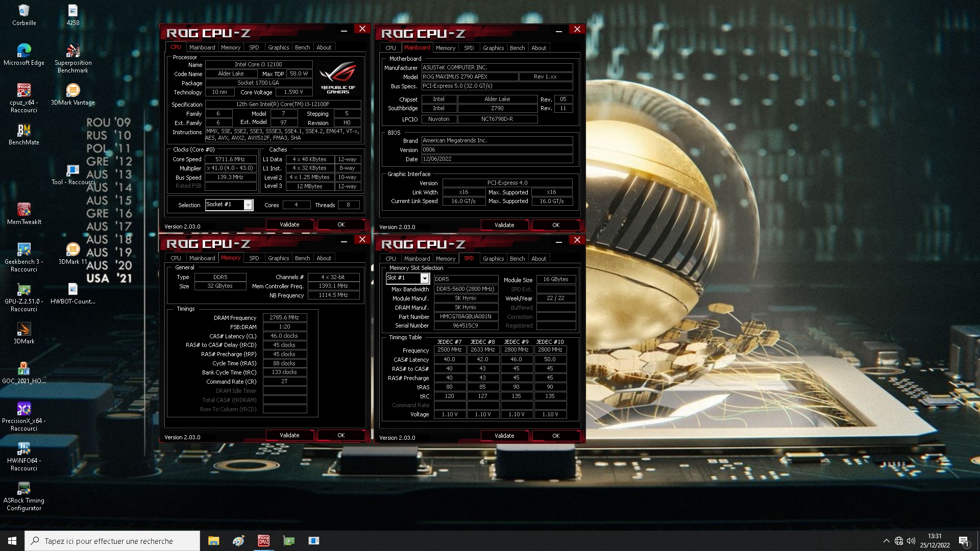Open CPU tab in SPD window

coord(391,259)
